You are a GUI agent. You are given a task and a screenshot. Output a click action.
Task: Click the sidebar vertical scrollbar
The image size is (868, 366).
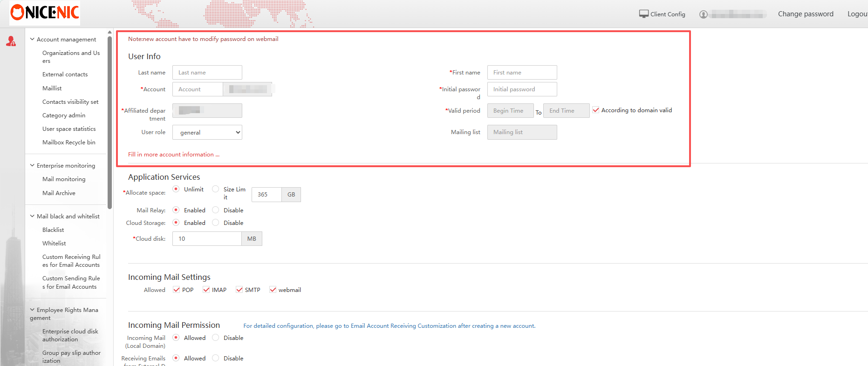pos(109,121)
